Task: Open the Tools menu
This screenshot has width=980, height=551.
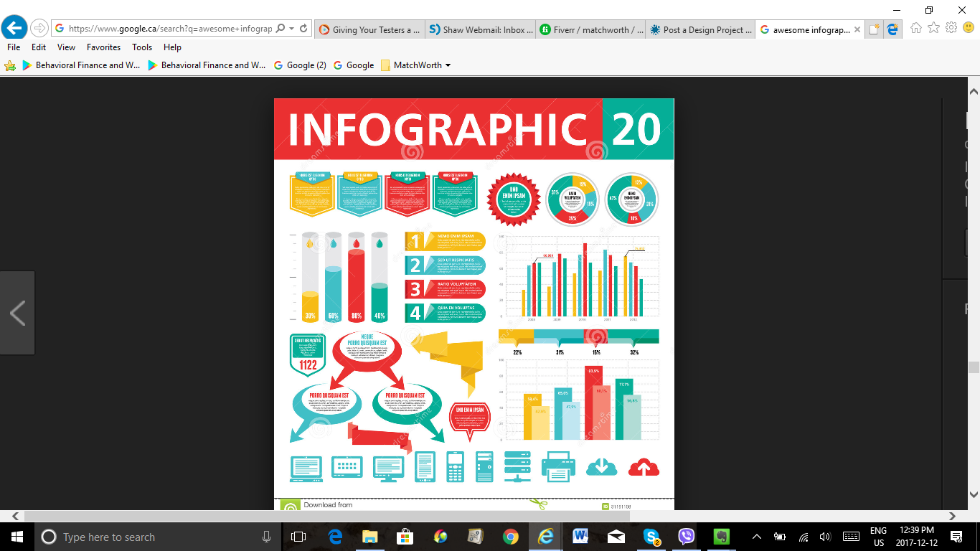Action: (142, 47)
